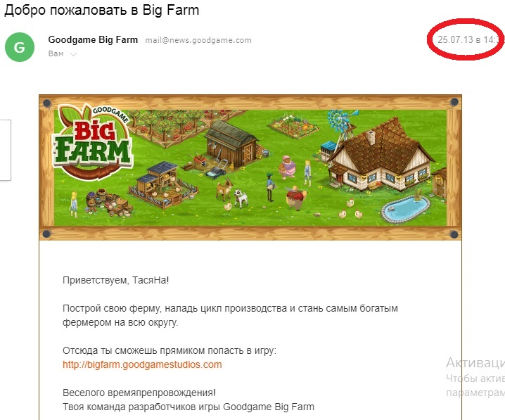The image size is (505, 420).
Task: Click the lawn mower near the barn
Action: point(217,169)
